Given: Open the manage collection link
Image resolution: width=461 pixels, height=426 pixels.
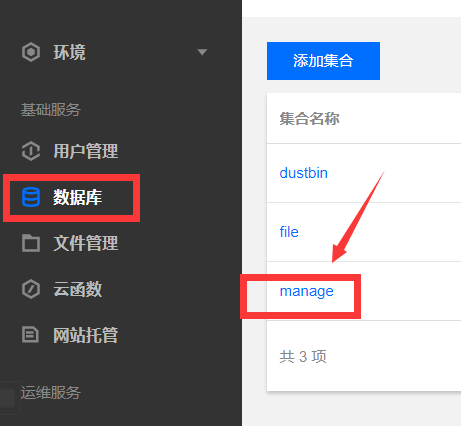Looking at the screenshot, I should tap(307, 292).
